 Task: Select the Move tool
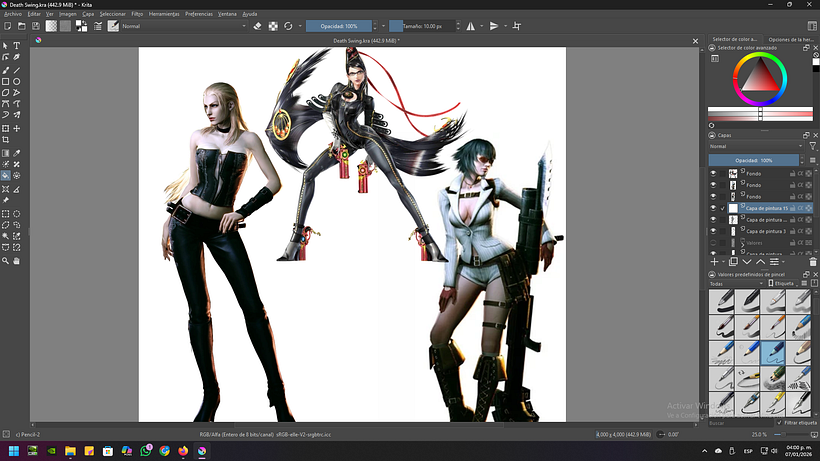click(x=17, y=129)
